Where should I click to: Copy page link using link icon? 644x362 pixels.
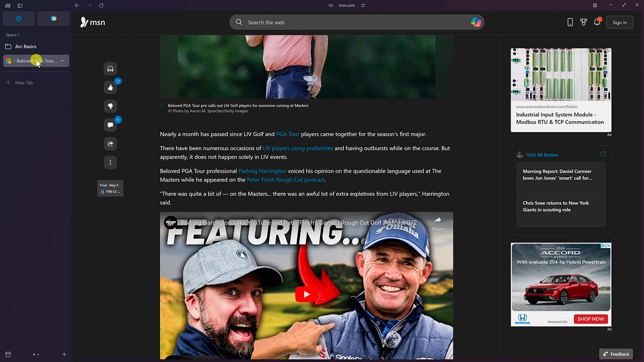331,5
